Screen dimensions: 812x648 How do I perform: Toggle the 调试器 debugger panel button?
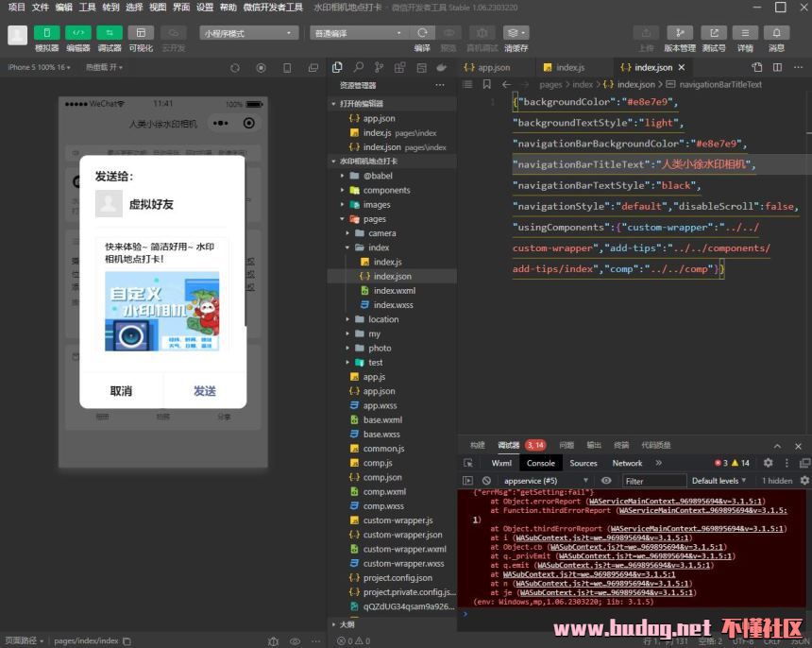tap(110, 33)
